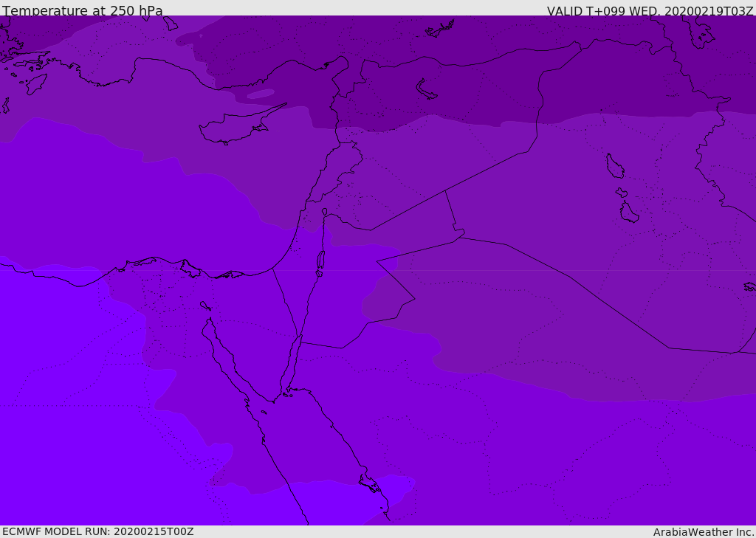
Task: Select Lake Urmia outline at top right
Action: coord(701,30)
